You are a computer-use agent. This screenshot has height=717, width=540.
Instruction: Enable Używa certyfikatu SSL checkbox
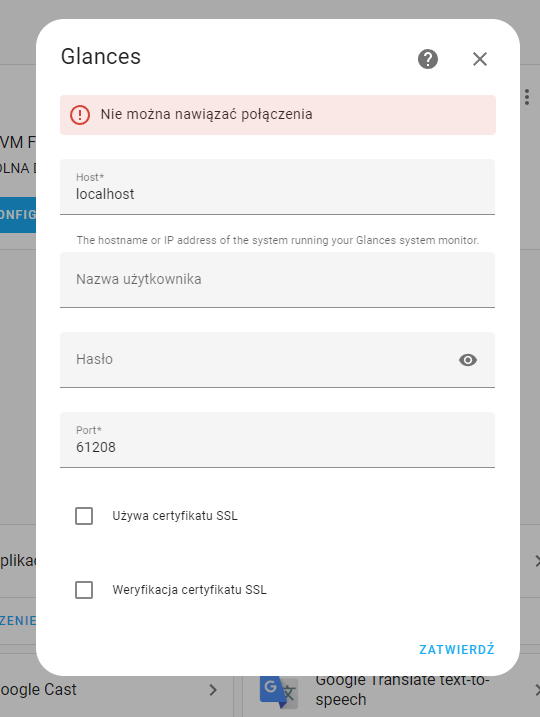84,516
